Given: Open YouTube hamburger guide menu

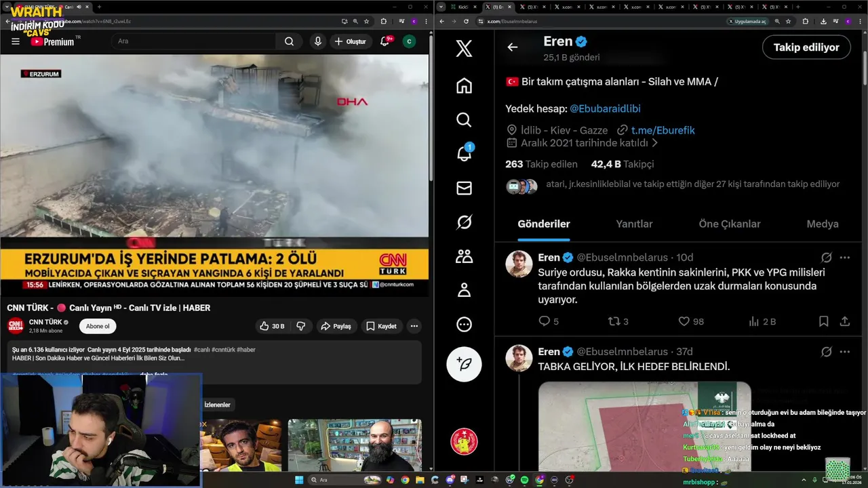Looking at the screenshot, I should 16,41.
